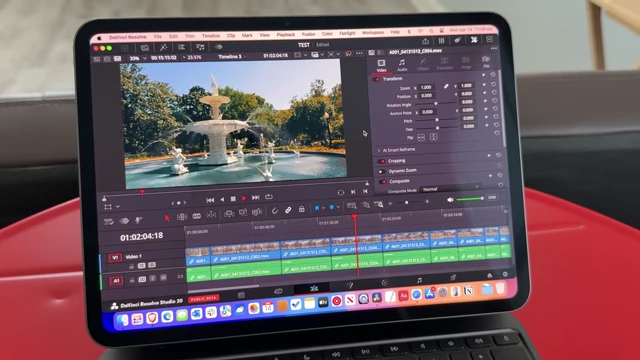This screenshot has height=360, width=640.
Task: Click the Overwrite Clip edit icon
Action: (x=243, y=213)
